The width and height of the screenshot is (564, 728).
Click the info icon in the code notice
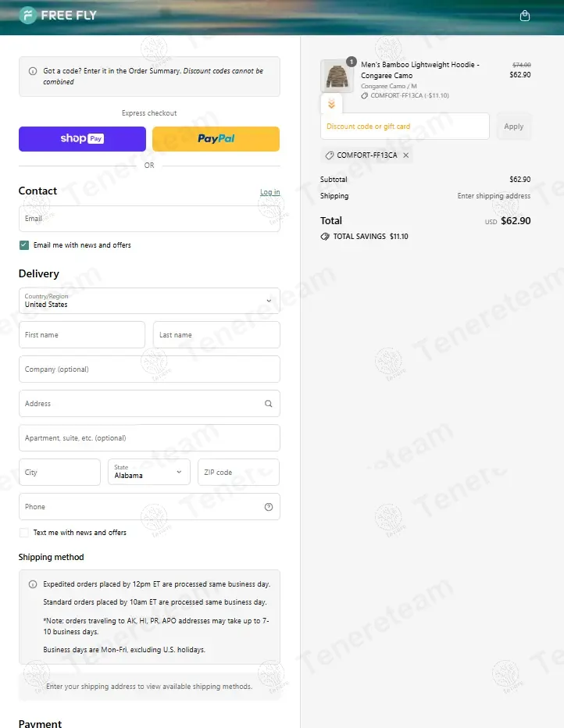pos(33,71)
